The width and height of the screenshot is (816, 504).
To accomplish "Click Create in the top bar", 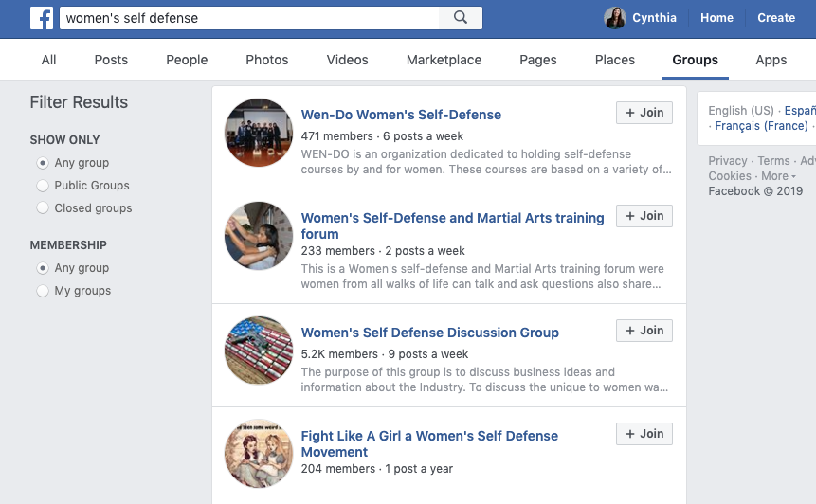I will point(776,18).
